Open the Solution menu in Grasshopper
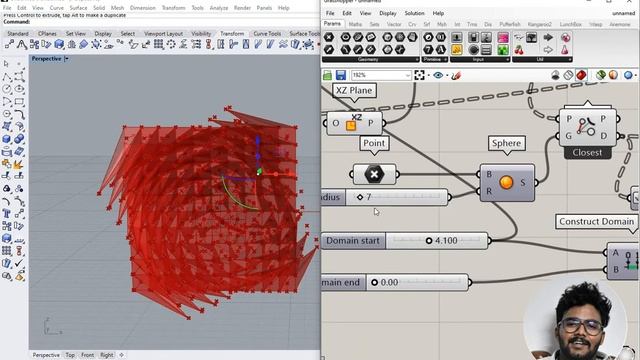 414,13
